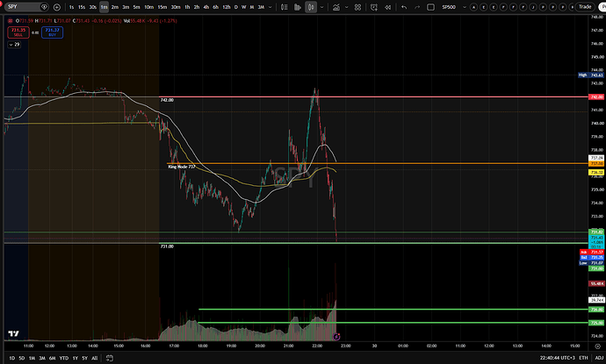Select the highlighted 1m interval
This screenshot has width=606, height=364.
104,7
